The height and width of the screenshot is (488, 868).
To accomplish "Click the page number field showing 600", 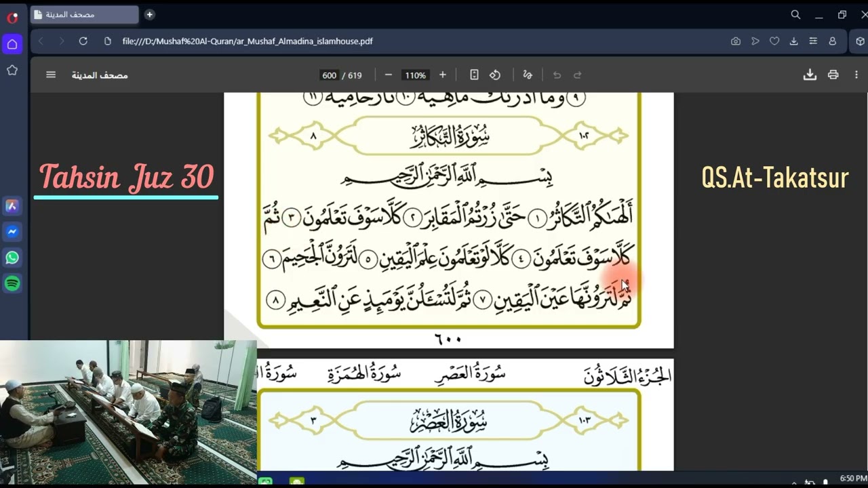I will 329,75.
